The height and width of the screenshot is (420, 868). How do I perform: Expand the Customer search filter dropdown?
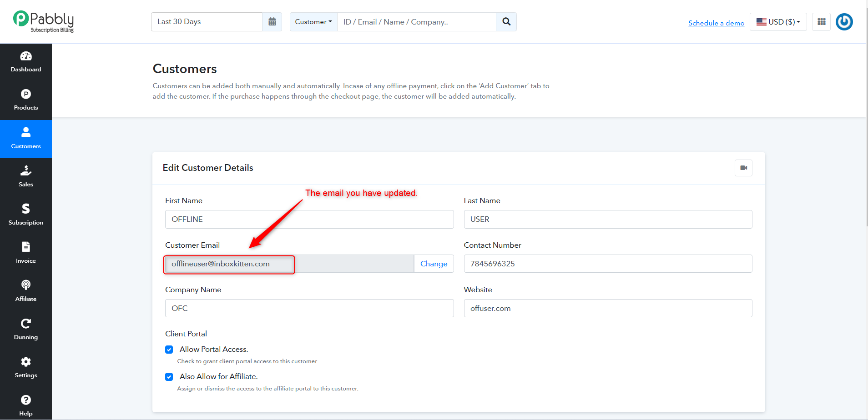(x=313, y=22)
